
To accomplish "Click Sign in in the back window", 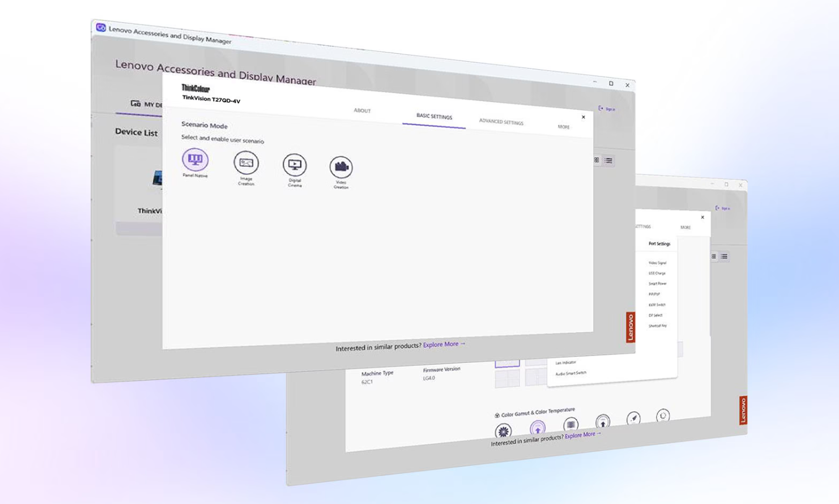I will [723, 208].
